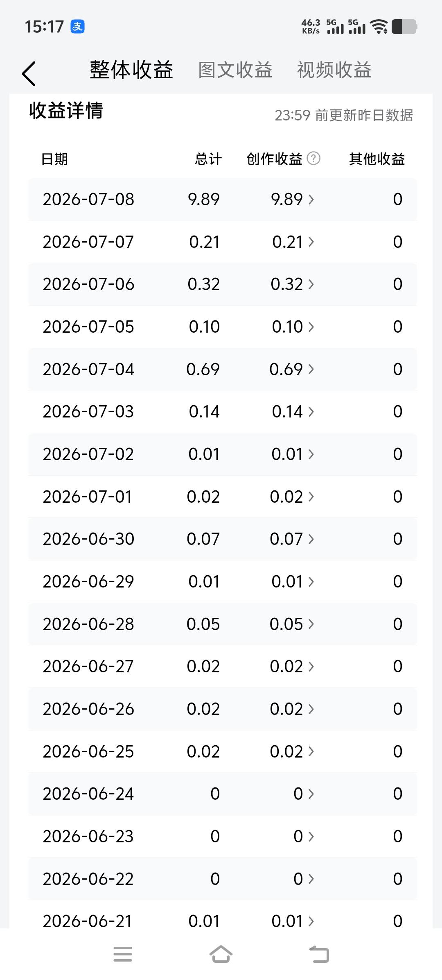Viewport: 442px width, 980px height.
Task: Tap the back arrow icon
Action: [x=29, y=74]
